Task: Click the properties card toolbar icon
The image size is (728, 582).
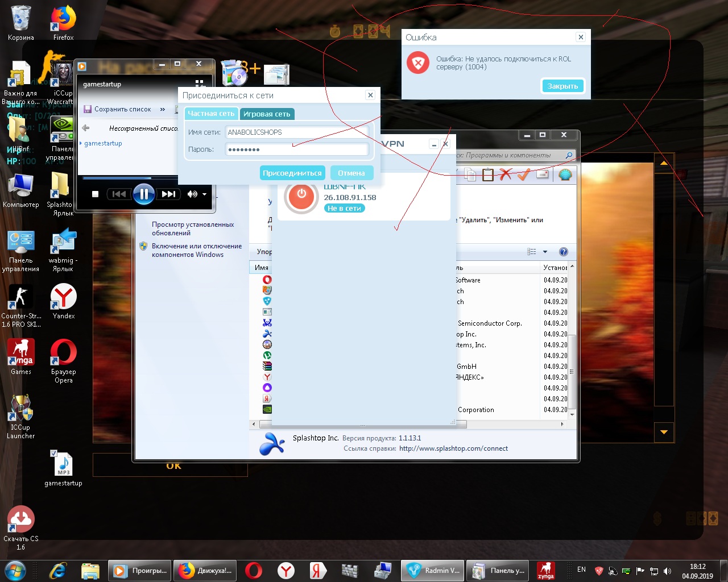Action: click(x=543, y=174)
